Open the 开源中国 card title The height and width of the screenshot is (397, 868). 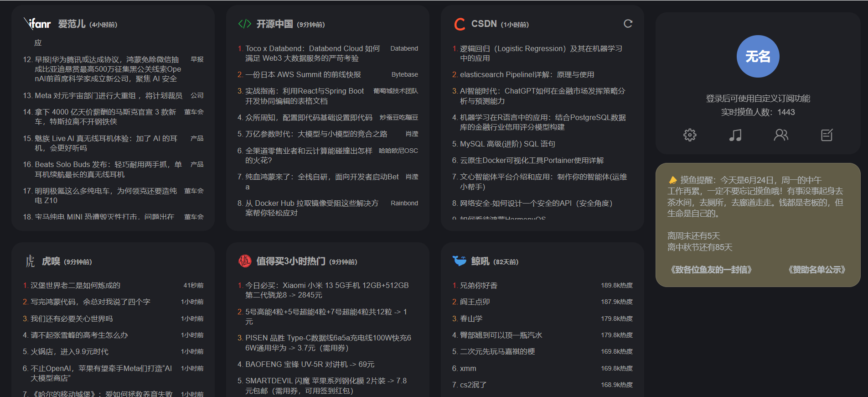[x=274, y=24]
